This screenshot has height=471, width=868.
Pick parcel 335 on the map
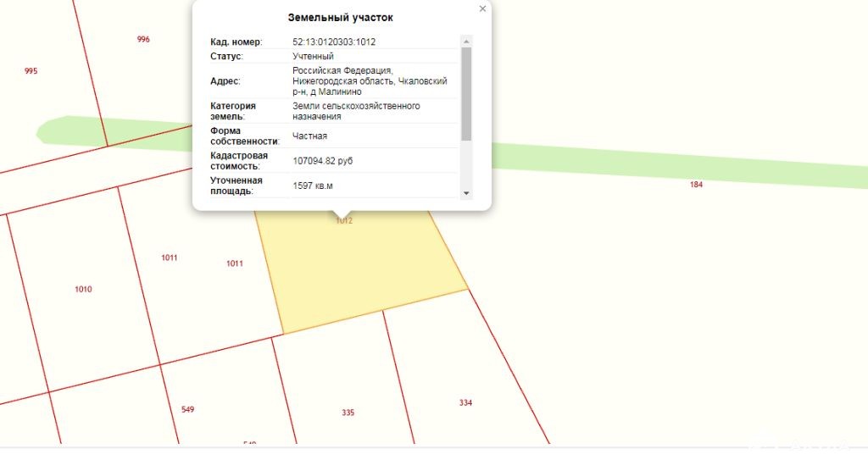click(348, 413)
